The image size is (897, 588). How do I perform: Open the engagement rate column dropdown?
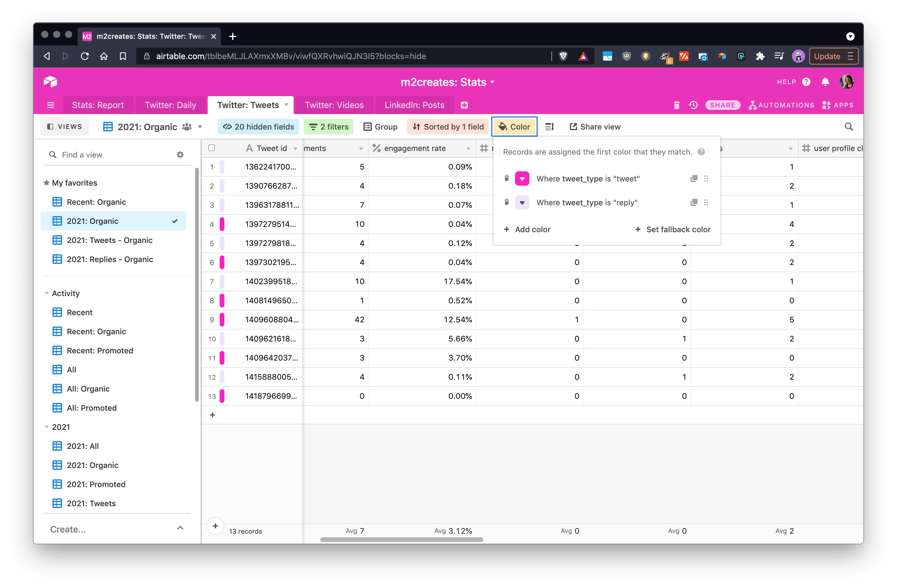point(468,148)
